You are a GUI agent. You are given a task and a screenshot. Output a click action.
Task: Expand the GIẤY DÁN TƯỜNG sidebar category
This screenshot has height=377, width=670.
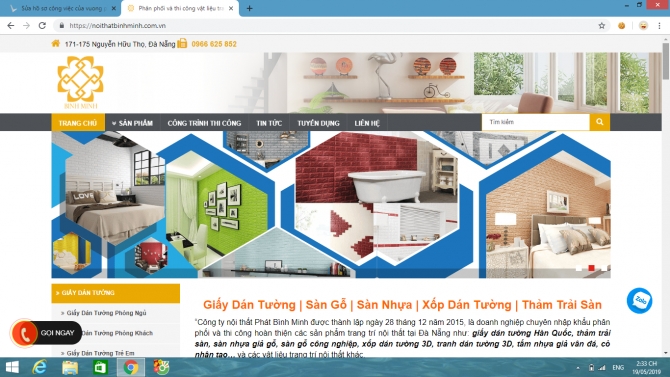click(115, 293)
